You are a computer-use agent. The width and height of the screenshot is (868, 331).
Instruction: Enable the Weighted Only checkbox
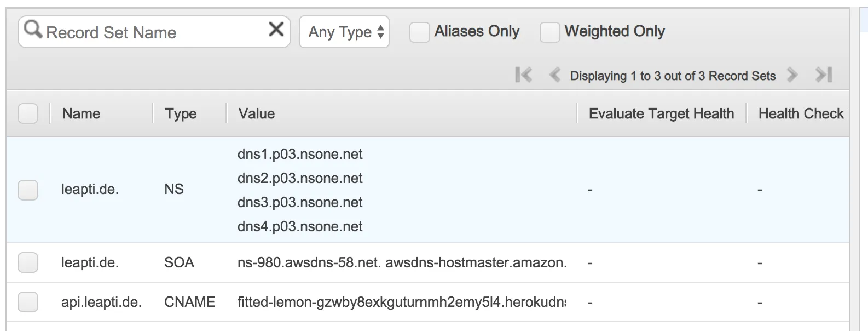(x=549, y=32)
